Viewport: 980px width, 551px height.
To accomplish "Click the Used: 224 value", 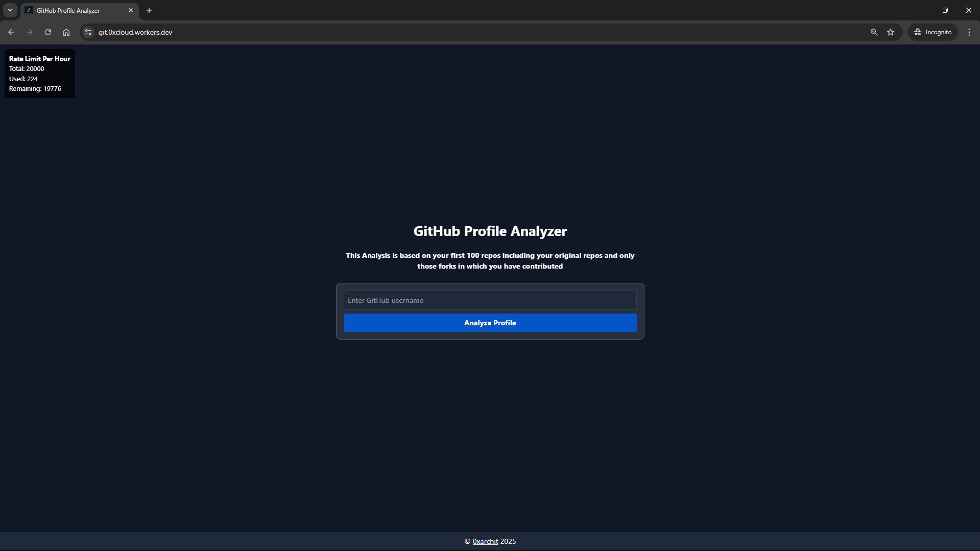I will pos(23,79).
